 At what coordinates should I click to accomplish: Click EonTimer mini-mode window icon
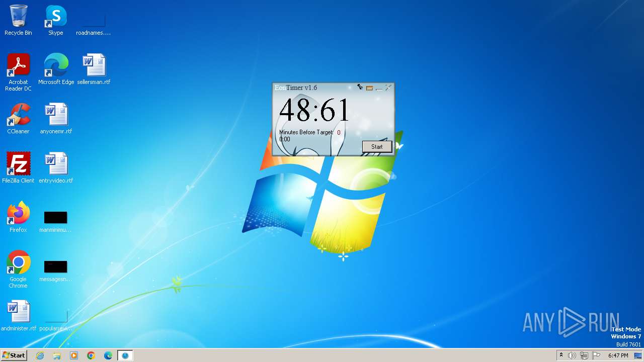click(369, 88)
